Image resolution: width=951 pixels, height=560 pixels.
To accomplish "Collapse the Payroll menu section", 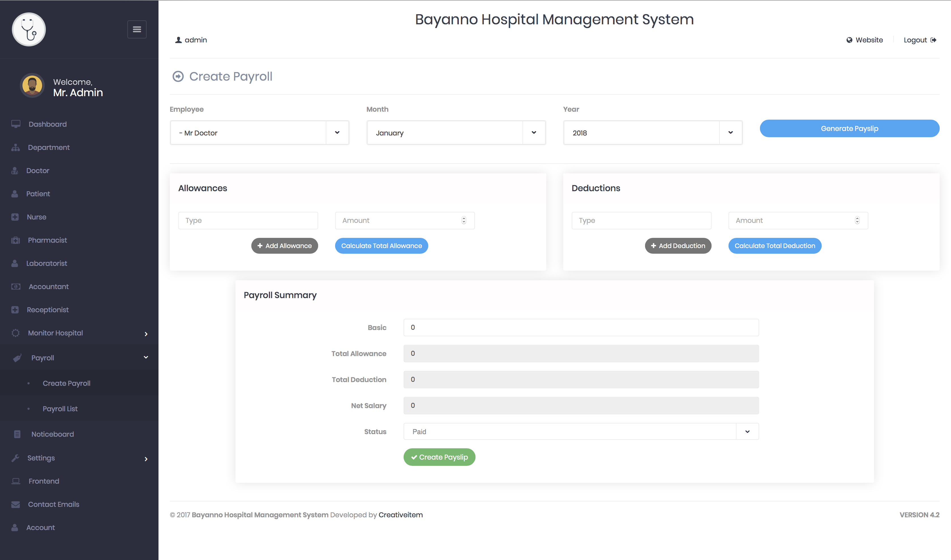I will tap(146, 357).
